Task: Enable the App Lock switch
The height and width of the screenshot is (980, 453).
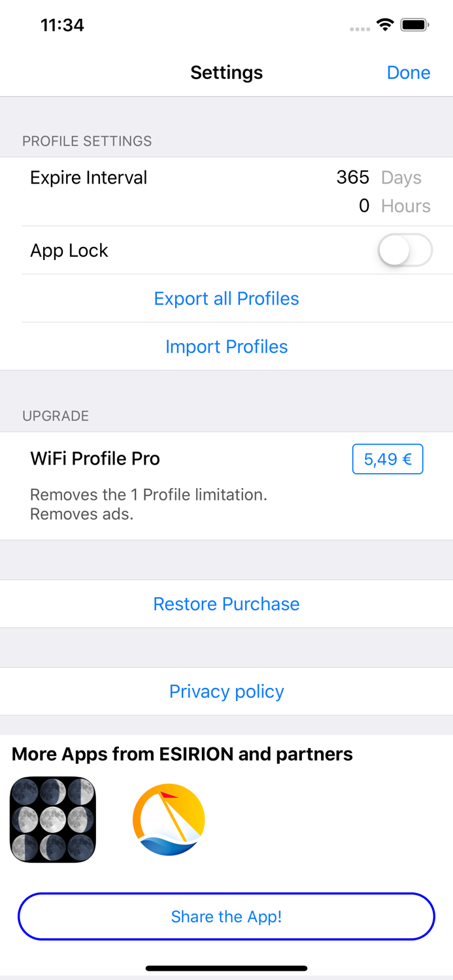Action: tap(405, 250)
